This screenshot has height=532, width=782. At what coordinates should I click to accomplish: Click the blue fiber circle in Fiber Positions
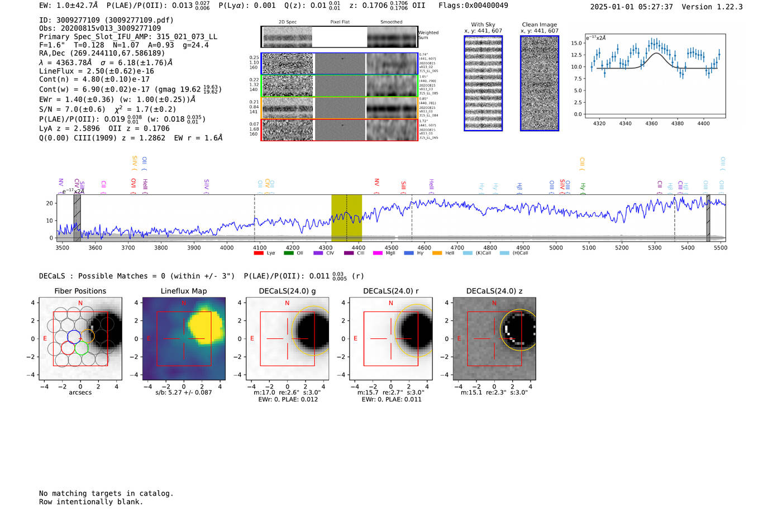coord(74,336)
